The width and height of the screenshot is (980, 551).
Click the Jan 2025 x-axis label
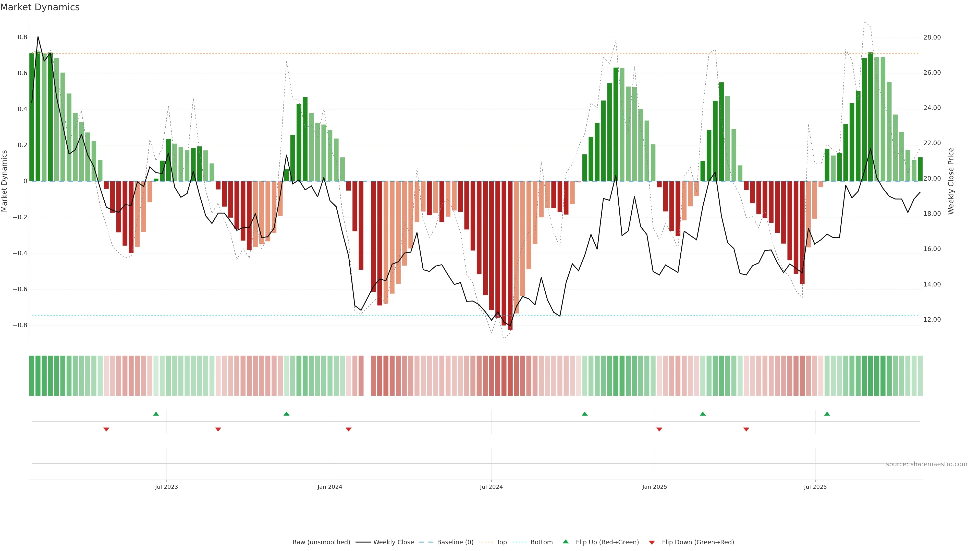tap(654, 487)
